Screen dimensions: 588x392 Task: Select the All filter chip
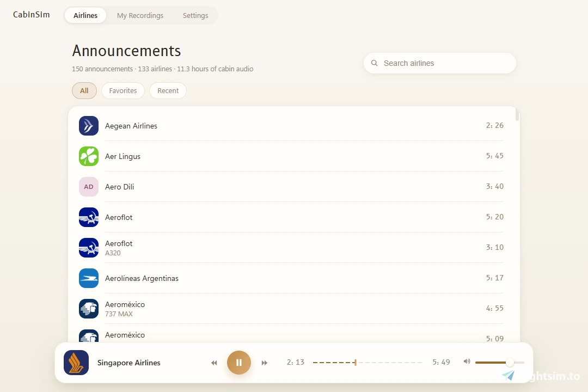click(x=84, y=91)
